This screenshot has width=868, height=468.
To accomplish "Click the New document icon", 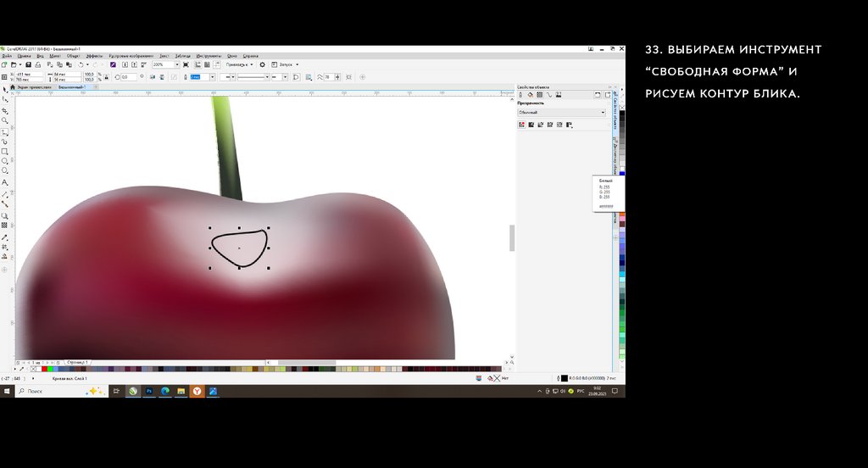I will [x=4, y=64].
